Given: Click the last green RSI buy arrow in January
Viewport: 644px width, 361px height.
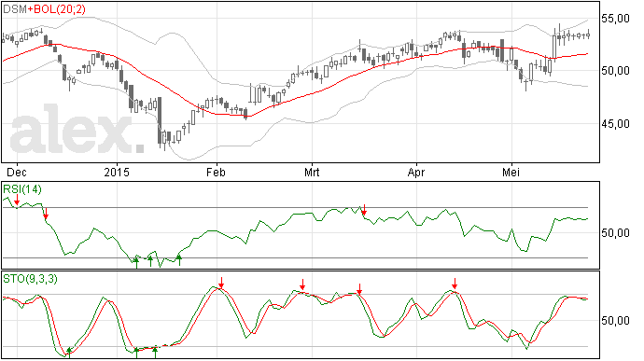Looking at the screenshot, I should pyautogui.click(x=178, y=260).
